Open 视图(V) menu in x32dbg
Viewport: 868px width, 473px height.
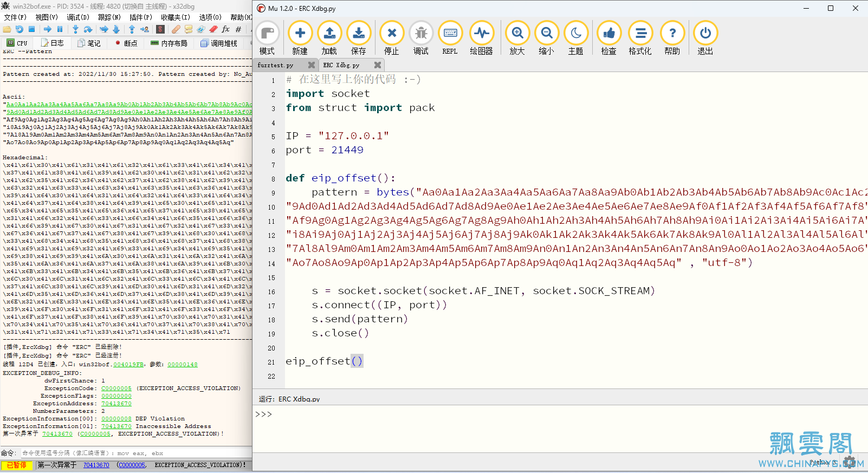pyautogui.click(x=47, y=17)
